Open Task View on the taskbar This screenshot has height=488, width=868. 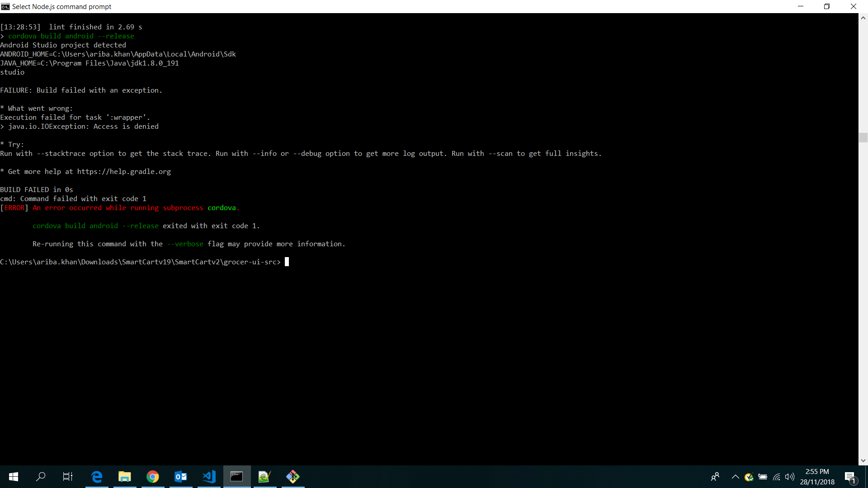[68, 477]
